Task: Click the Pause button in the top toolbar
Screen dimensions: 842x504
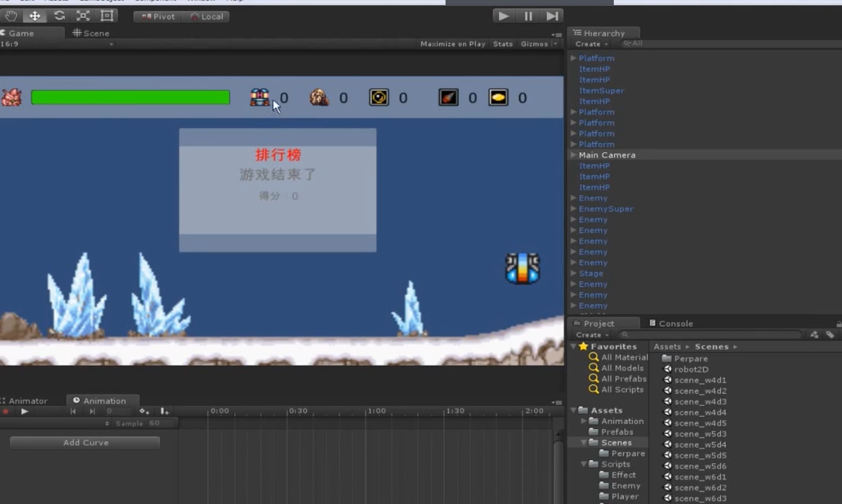Action: coord(528,16)
